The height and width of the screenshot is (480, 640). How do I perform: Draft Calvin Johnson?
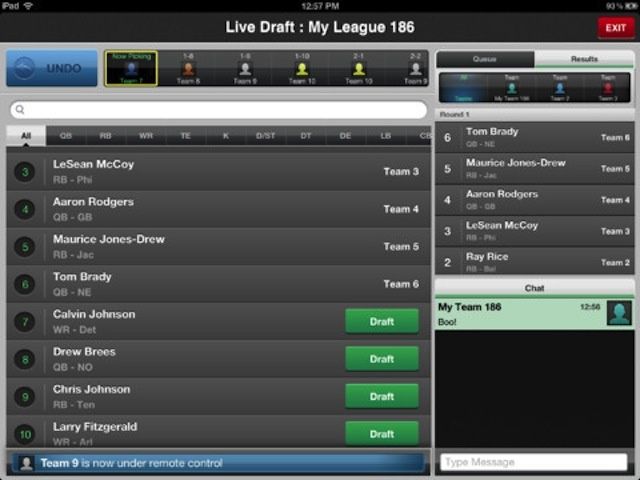pos(381,321)
